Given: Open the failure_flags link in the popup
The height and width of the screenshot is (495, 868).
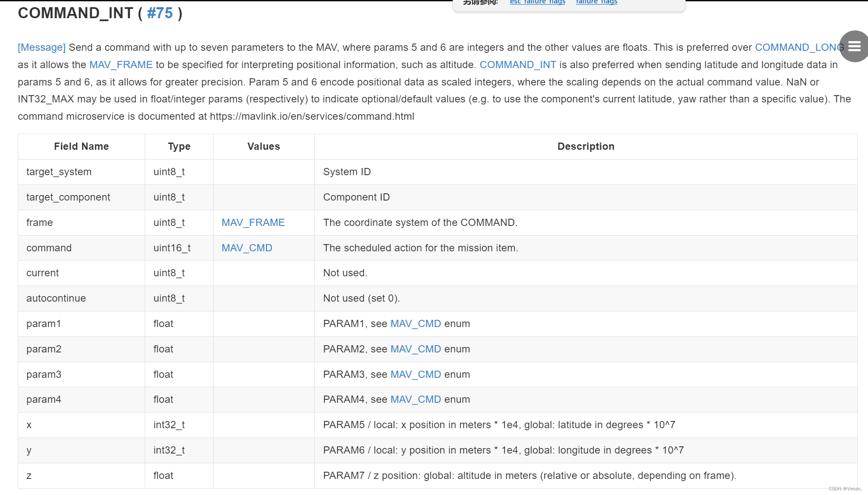Looking at the screenshot, I should pos(596,3).
